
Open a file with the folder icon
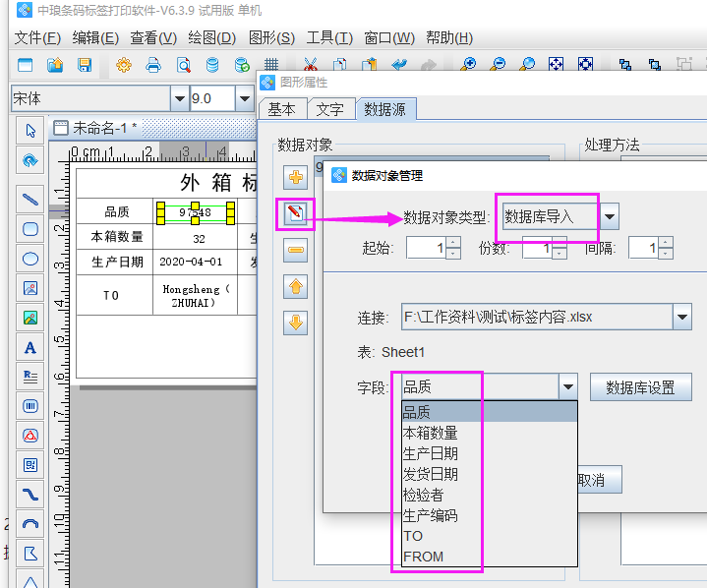(x=55, y=65)
